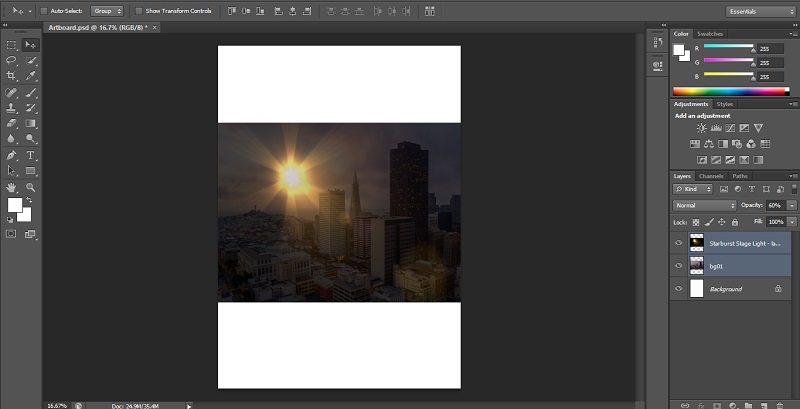The width and height of the screenshot is (800, 409).
Task: Select the Eyedropper tool
Action: [31, 76]
